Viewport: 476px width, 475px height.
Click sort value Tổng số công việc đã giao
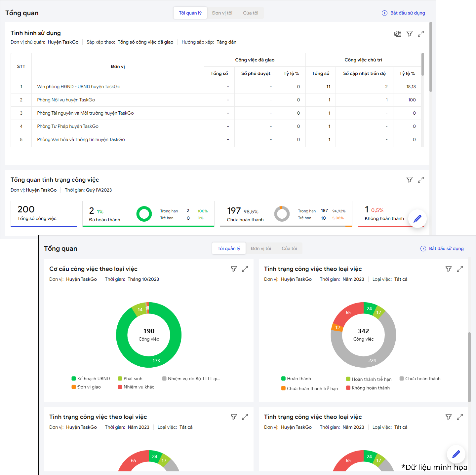(x=145, y=42)
